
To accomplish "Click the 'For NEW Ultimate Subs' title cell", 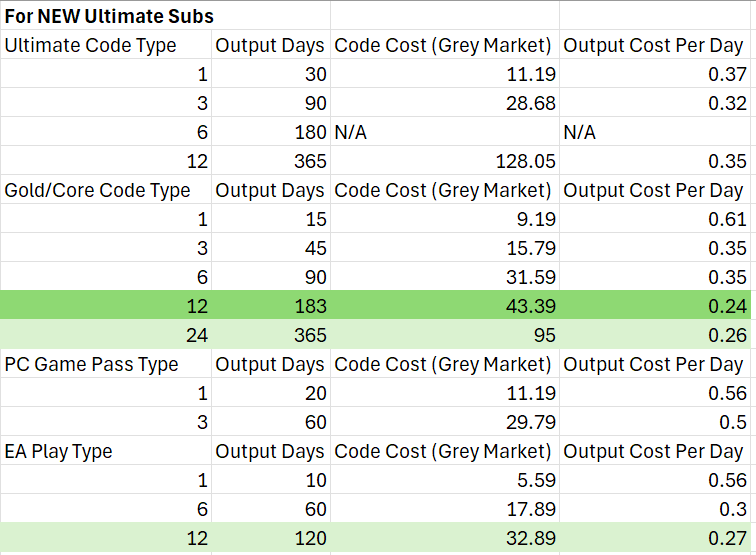I will (x=109, y=17).
